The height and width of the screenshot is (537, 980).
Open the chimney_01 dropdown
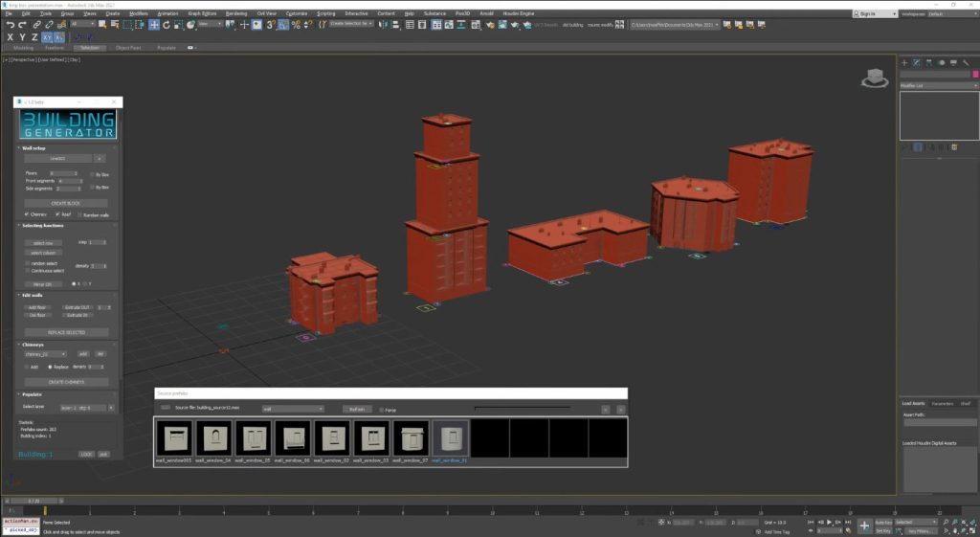[45, 354]
